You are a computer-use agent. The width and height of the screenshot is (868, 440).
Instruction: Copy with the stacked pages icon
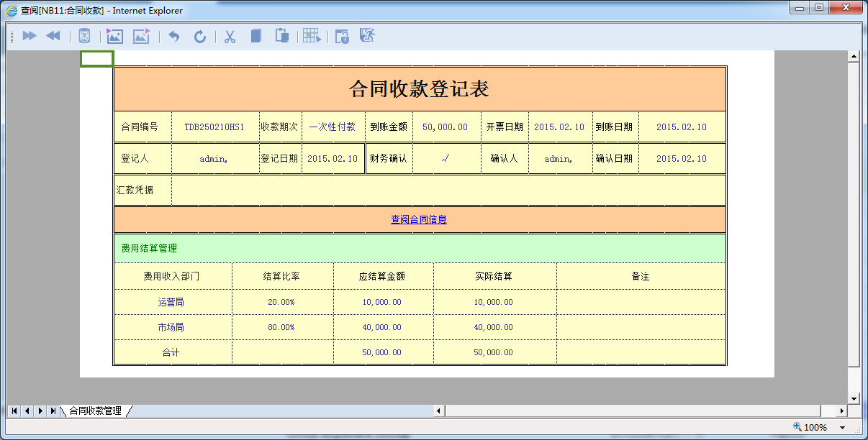256,36
